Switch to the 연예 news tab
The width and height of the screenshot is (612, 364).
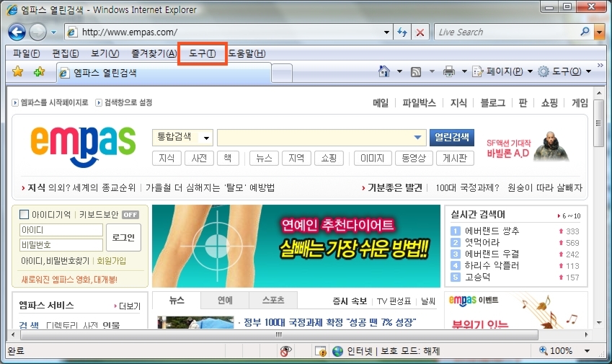coord(225,300)
